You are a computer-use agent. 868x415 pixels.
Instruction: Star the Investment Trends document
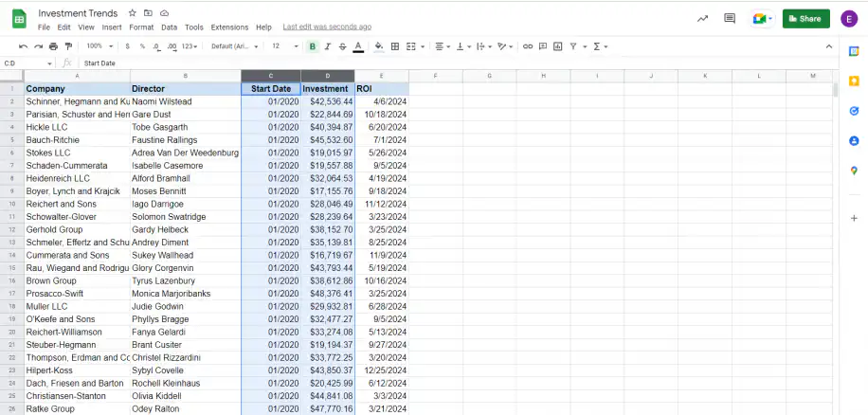[133, 13]
